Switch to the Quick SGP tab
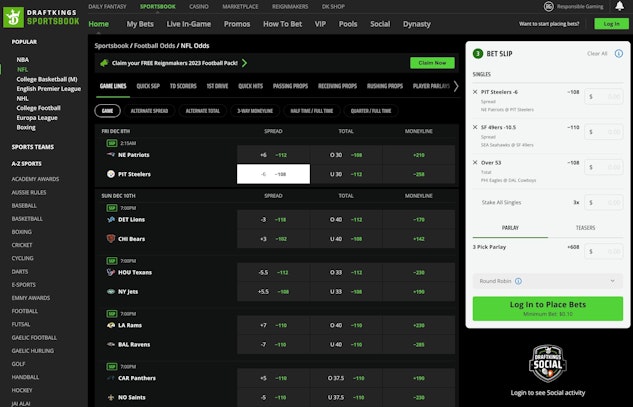This screenshot has height=407, width=633. coord(148,86)
